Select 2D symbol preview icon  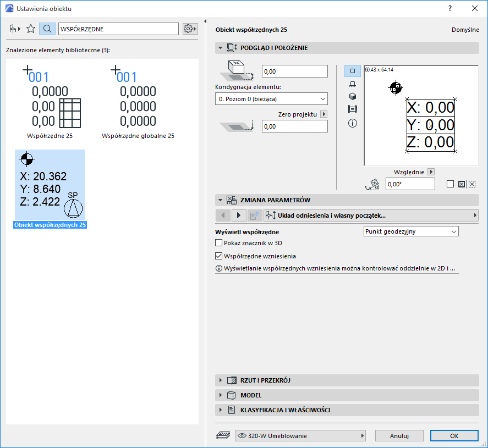pos(353,71)
